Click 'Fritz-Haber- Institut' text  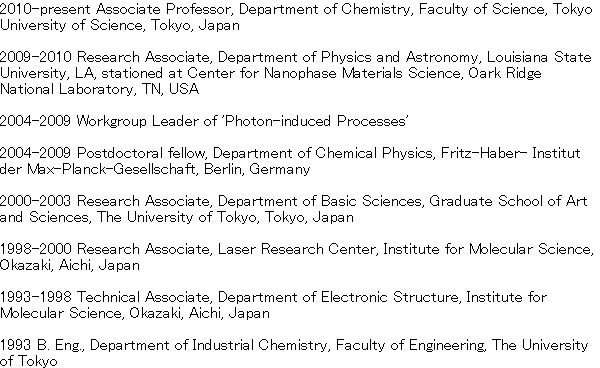[x=510, y=153]
